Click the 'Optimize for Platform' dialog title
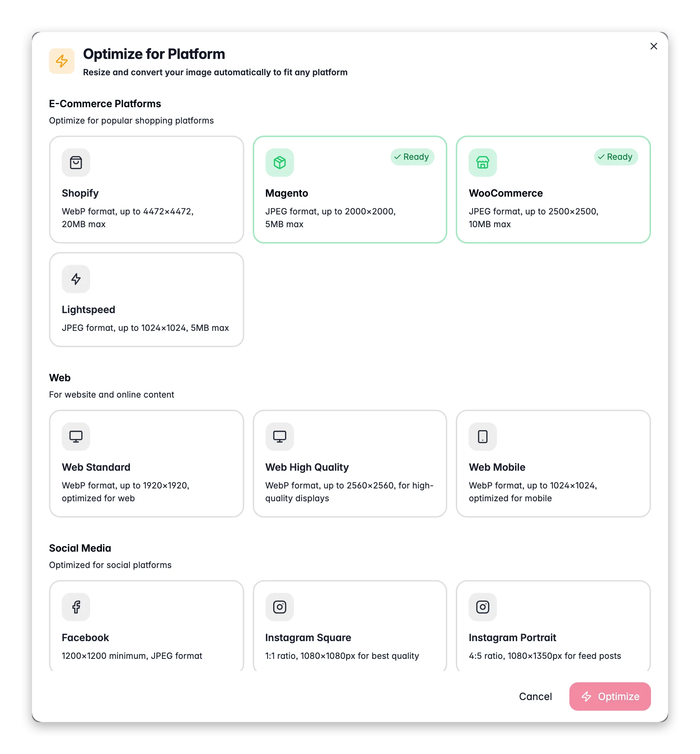Image resolution: width=700 pixels, height=754 pixels. tap(154, 54)
